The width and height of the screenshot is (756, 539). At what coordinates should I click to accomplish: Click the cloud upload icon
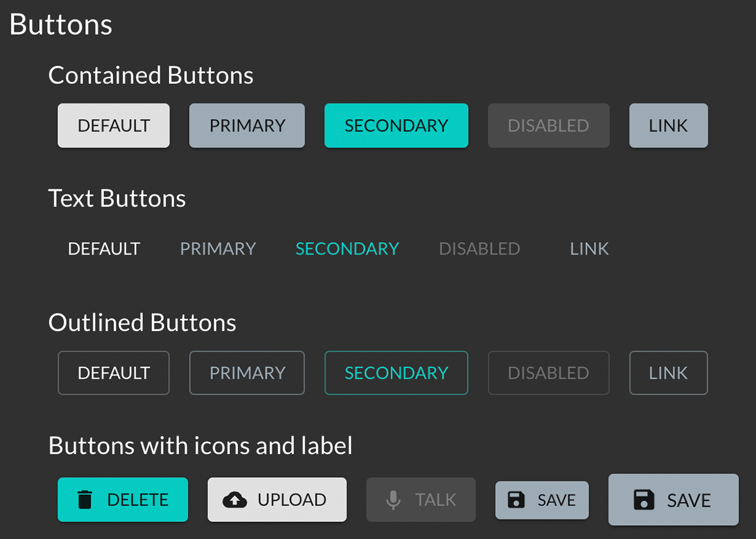pyautogui.click(x=235, y=500)
